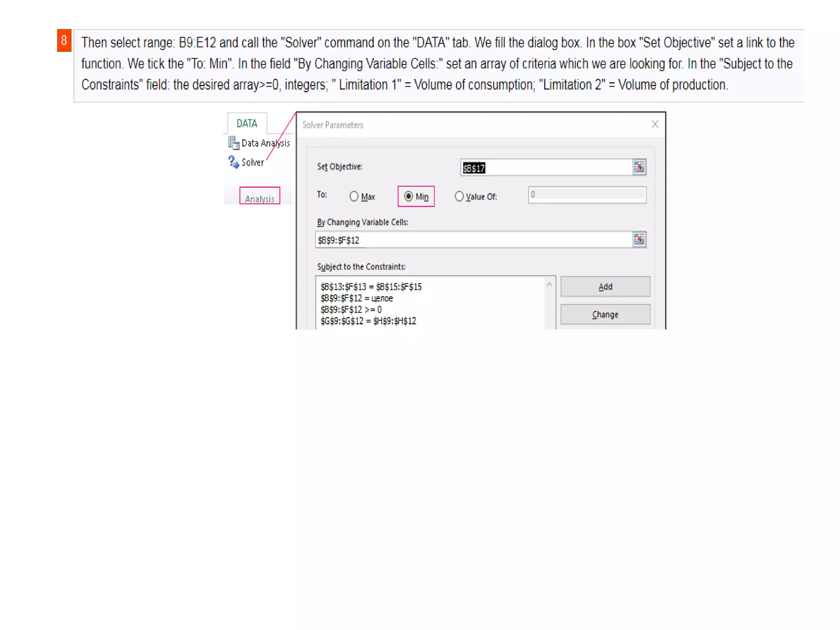Click the Data Analysis grid icon
Viewport: 840px width, 630px height.
pyautogui.click(x=233, y=143)
